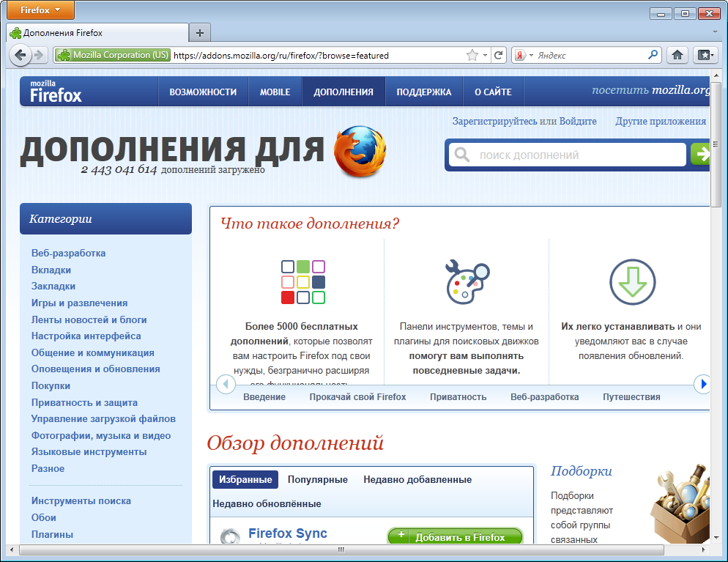Open the Подборки collections heading link
Viewport: 728px width, 562px height.
(x=582, y=471)
